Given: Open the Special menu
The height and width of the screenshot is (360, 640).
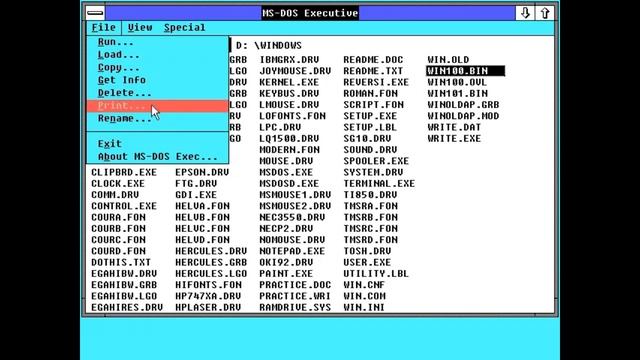Looking at the screenshot, I should (x=184, y=27).
